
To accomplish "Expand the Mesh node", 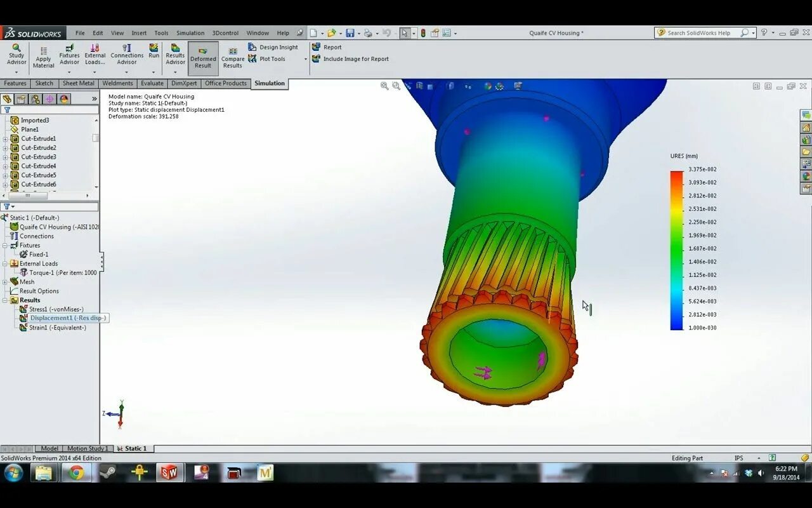I will [x=5, y=282].
